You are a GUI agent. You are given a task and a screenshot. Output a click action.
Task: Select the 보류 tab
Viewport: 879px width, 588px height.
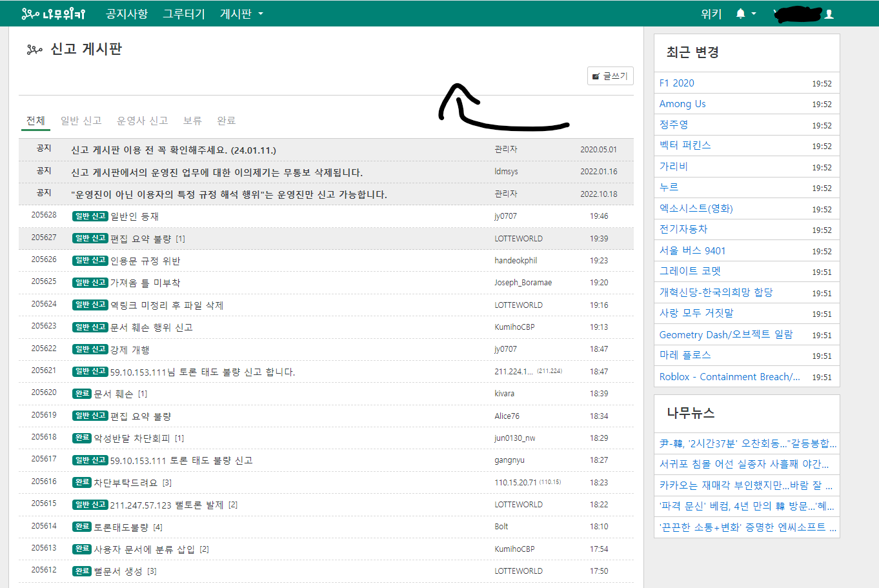tap(192, 121)
